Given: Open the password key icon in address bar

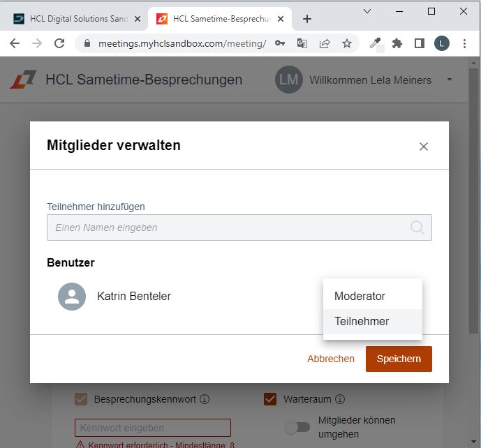Looking at the screenshot, I should pos(279,43).
